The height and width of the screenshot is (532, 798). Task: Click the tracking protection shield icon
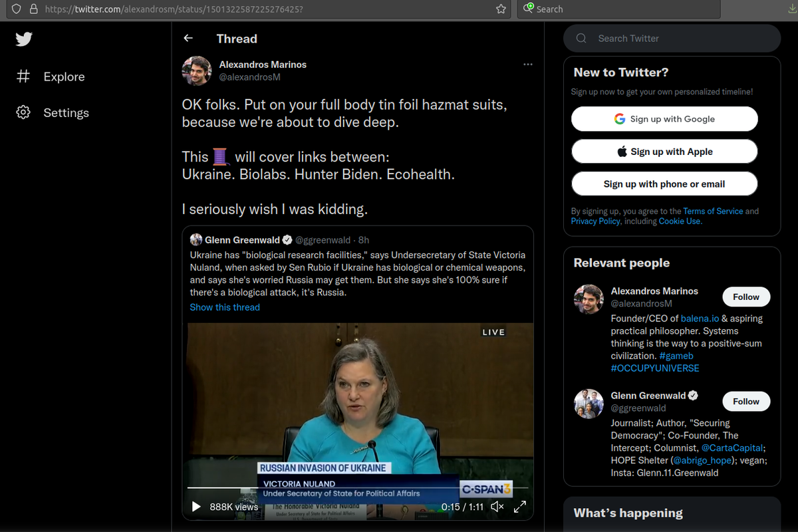17,9
